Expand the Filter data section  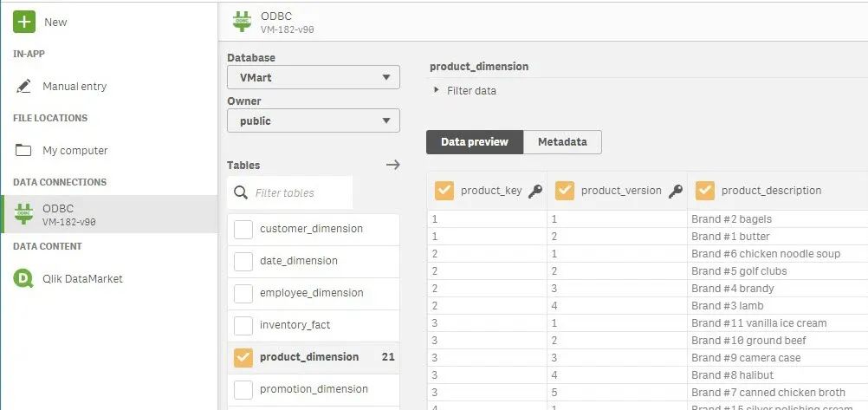tap(437, 90)
